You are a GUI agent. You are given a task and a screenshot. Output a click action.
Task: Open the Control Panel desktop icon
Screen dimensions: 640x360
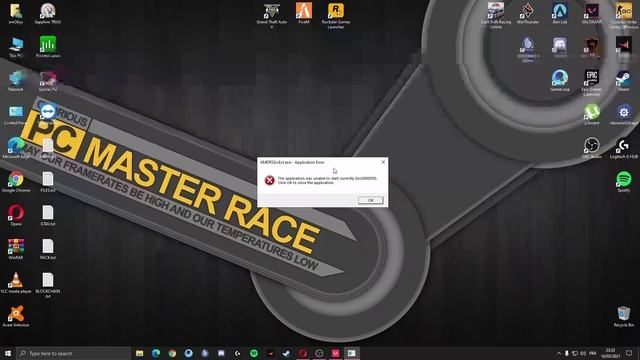point(16,114)
